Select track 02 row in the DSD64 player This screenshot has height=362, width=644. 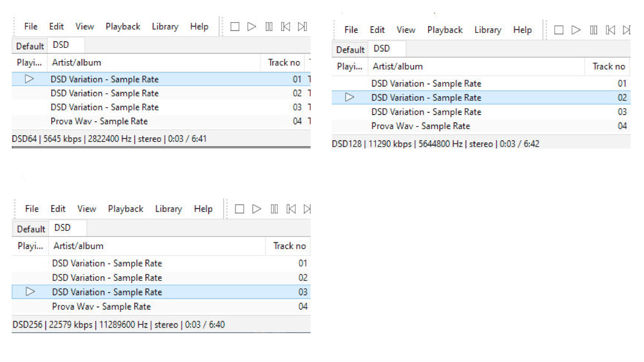(105, 93)
